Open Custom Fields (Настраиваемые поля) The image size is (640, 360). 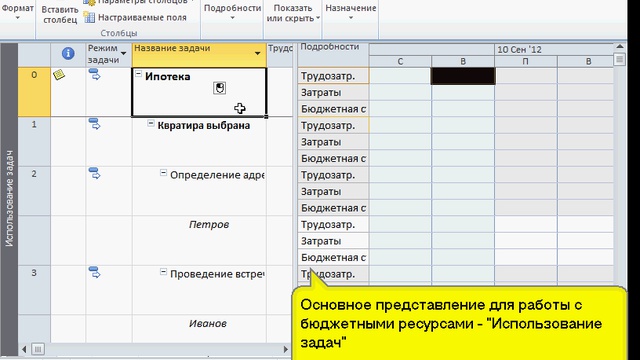pyautogui.click(x=135, y=18)
